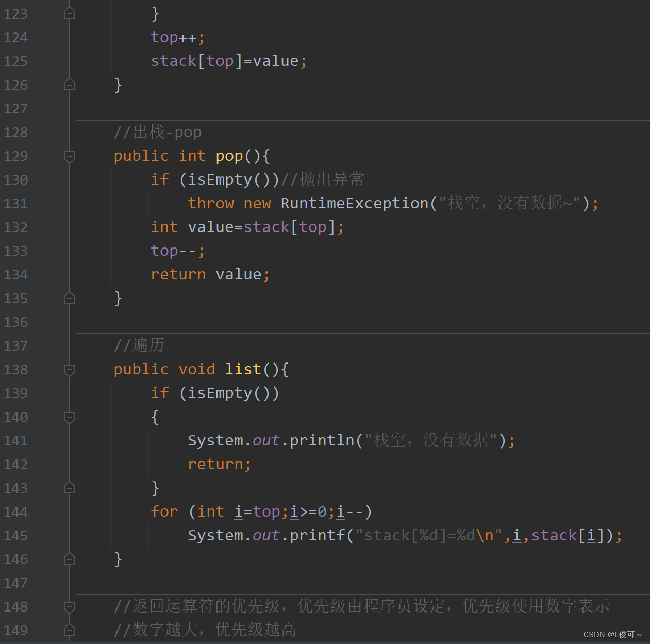This screenshot has height=644, width=650.
Task: Click the fold-end gutter icon at line 126
Action: pos(69,85)
